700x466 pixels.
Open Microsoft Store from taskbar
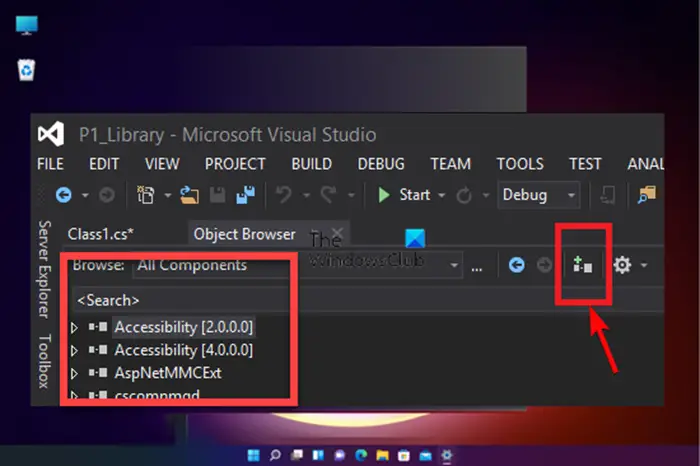(404, 455)
